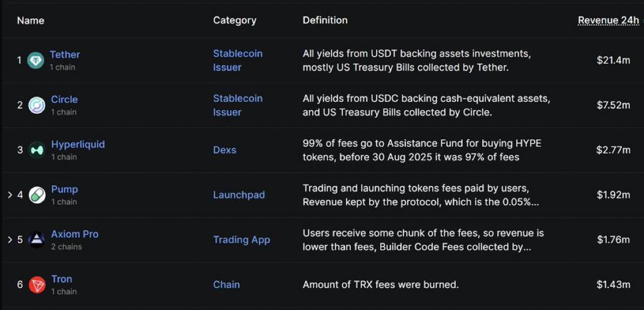Click the Hyperliquid logo icon
Screen dimensions: 644x310
(37, 150)
